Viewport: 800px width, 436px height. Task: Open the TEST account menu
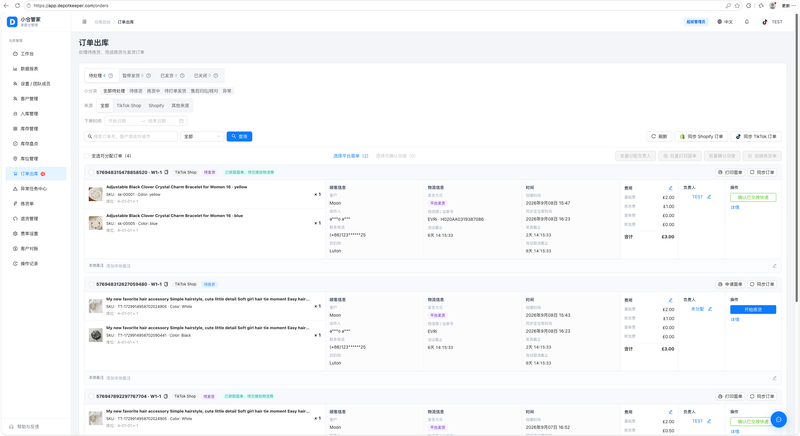tap(772, 22)
